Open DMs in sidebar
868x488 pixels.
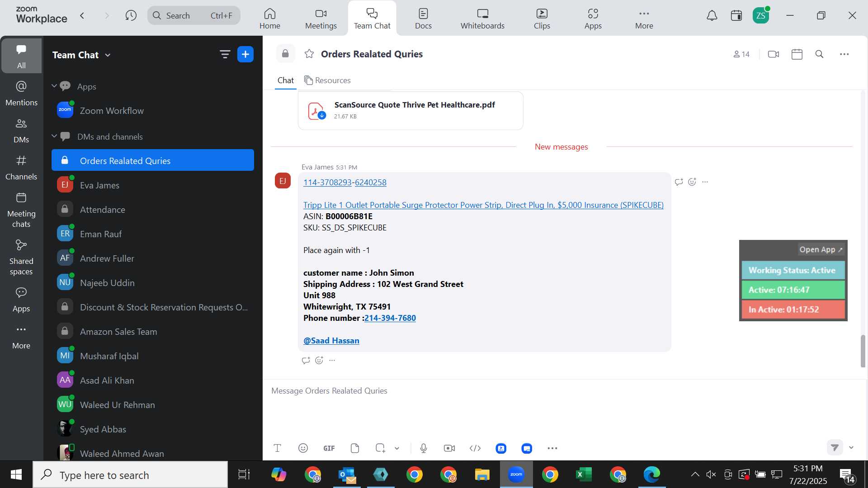click(x=21, y=131)
